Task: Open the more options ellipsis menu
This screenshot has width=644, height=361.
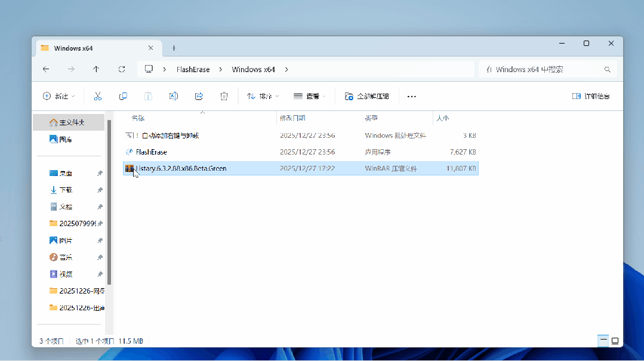Action: coord(411,96)
